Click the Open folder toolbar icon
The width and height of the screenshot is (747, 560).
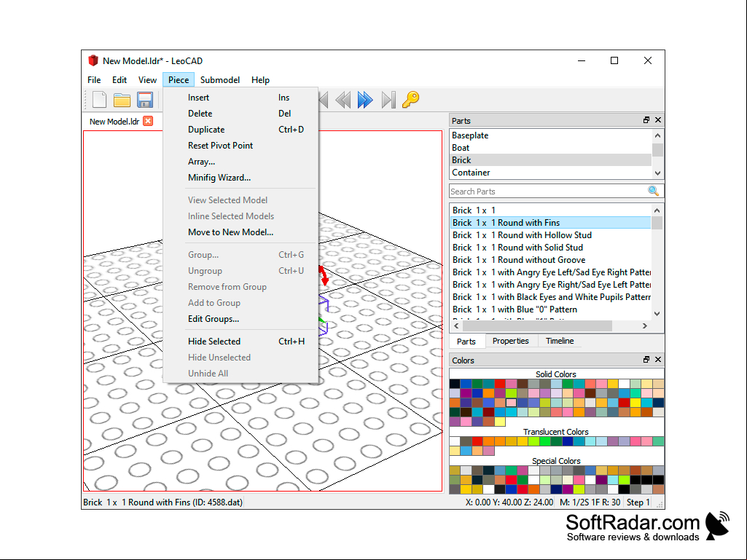coord(122,100)
